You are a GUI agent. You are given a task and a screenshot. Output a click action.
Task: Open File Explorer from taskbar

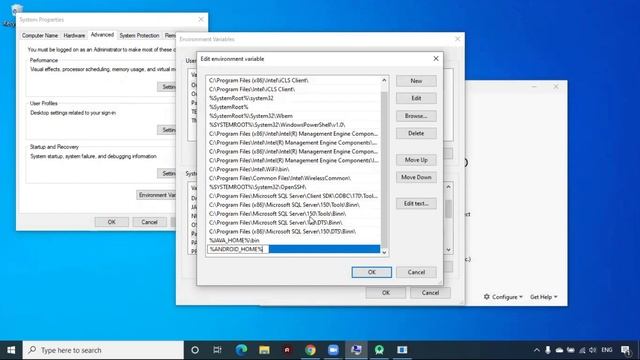click(264, 350)
